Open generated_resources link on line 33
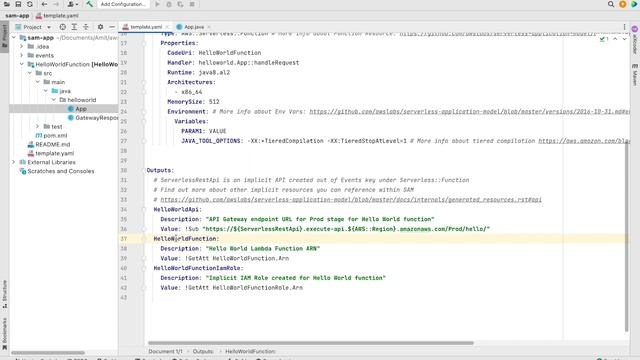 point(351,200)
